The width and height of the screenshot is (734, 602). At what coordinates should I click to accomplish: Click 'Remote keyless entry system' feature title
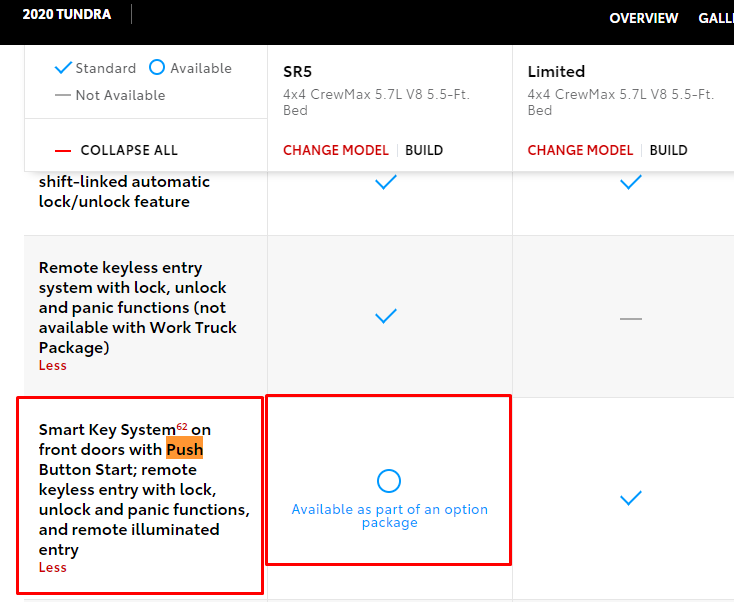(138, 307)
